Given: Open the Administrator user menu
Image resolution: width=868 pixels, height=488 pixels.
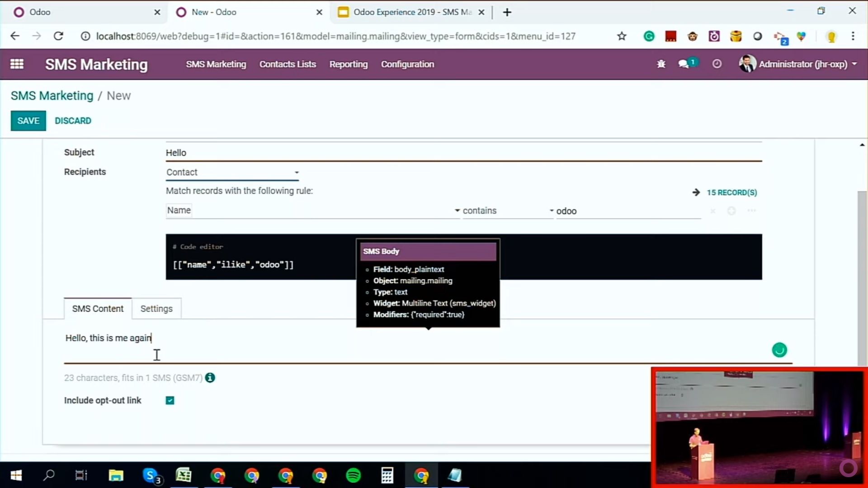Looking at the screenshot, I should (798, 64).
